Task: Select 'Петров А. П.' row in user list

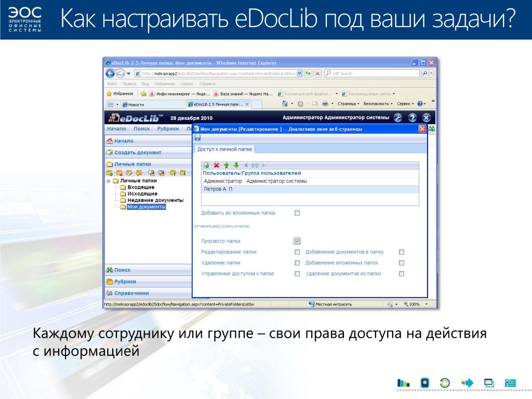Action: coord(310,189)
